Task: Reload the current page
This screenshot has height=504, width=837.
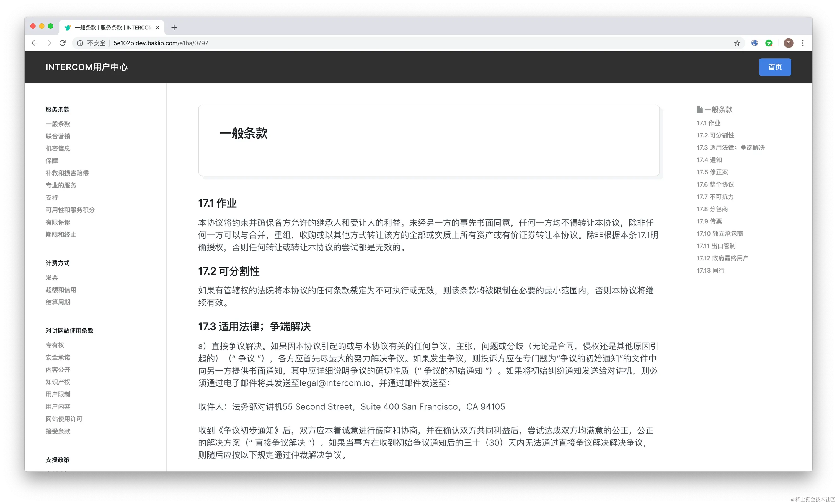Action: pos(63,43)
